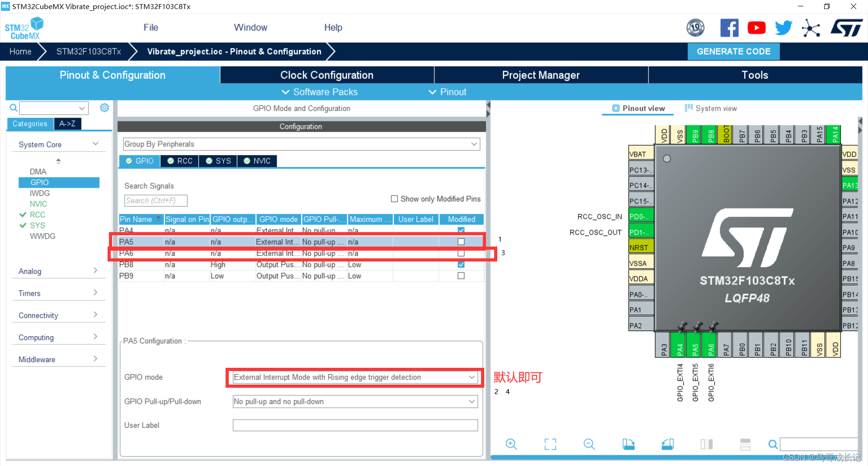
Task: Click the search magnifier in category panel
Action: pyautogui.click(x=14, y=108)
